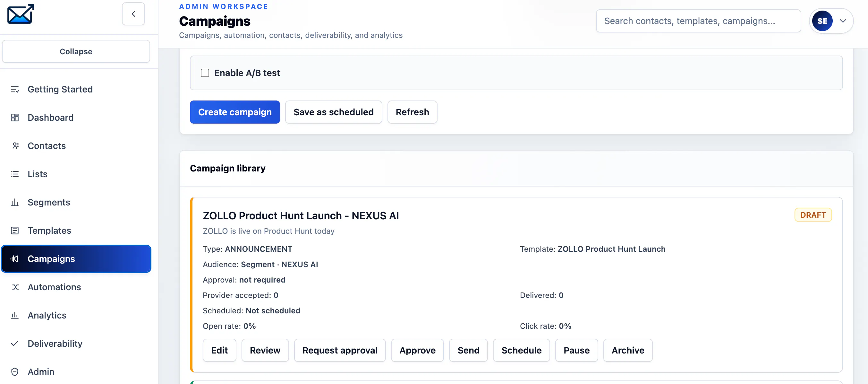Focus the search contacts, templates, campaigns field

coord(699,21)
